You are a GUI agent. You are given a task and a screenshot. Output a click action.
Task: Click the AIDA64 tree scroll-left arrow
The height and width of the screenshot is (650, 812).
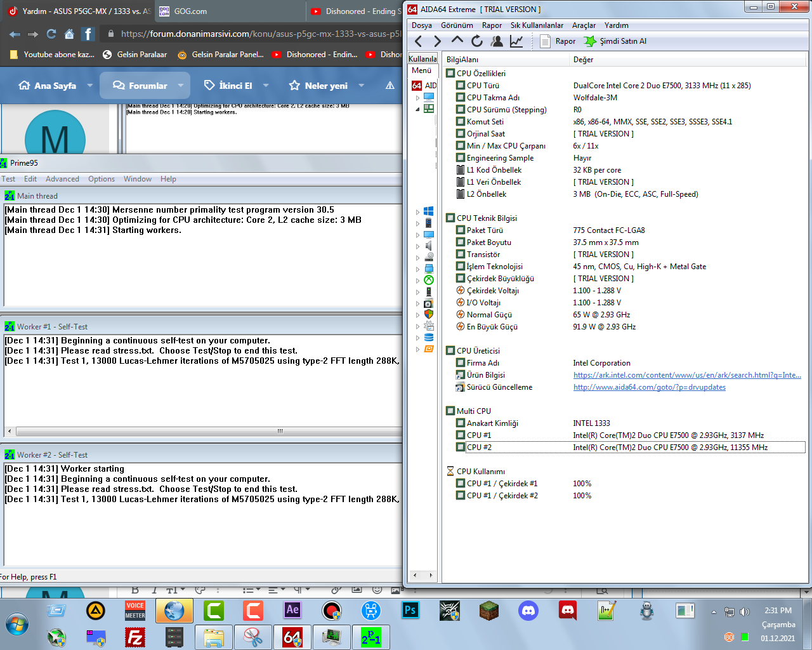pyautogui.click(x=415, y=575)
